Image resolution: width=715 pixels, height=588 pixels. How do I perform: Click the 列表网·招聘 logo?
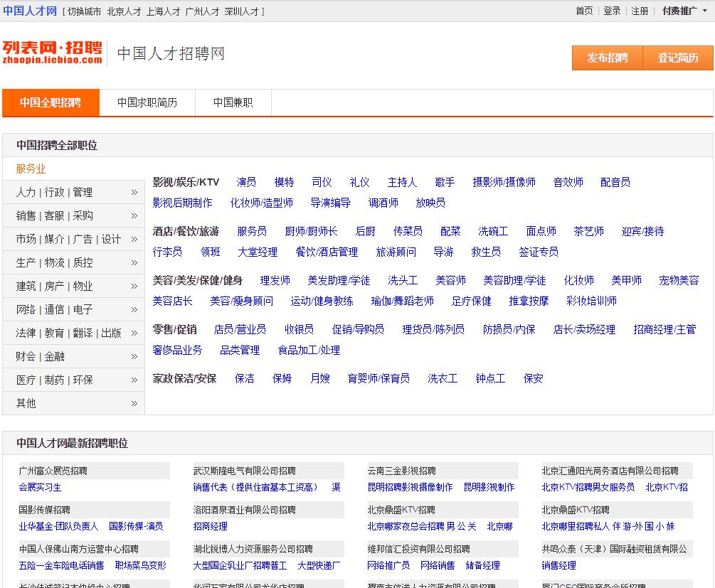point(52,52)
